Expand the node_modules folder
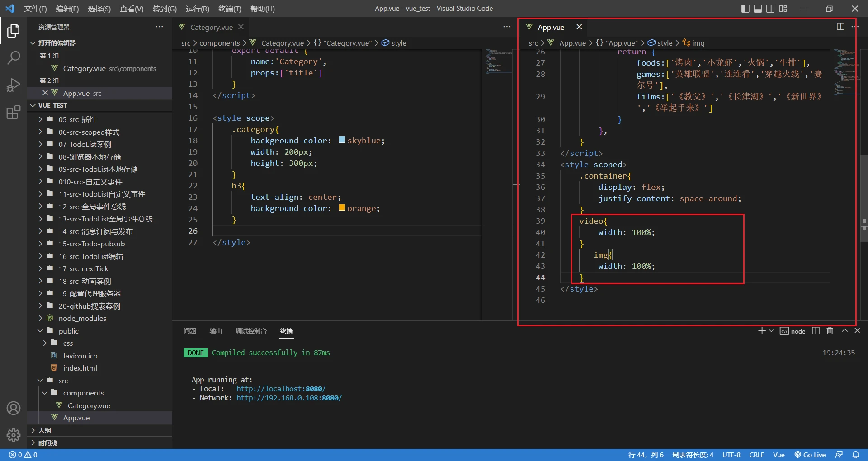 [x=82, y=318]
